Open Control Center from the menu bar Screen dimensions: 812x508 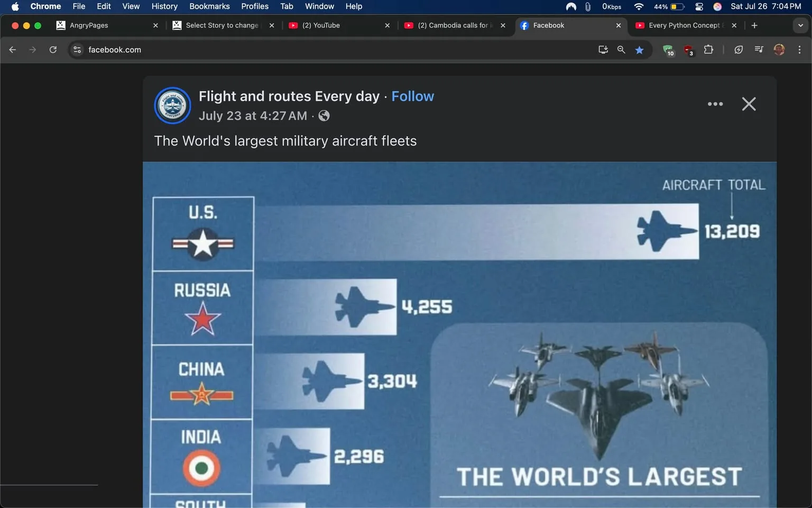698,7
